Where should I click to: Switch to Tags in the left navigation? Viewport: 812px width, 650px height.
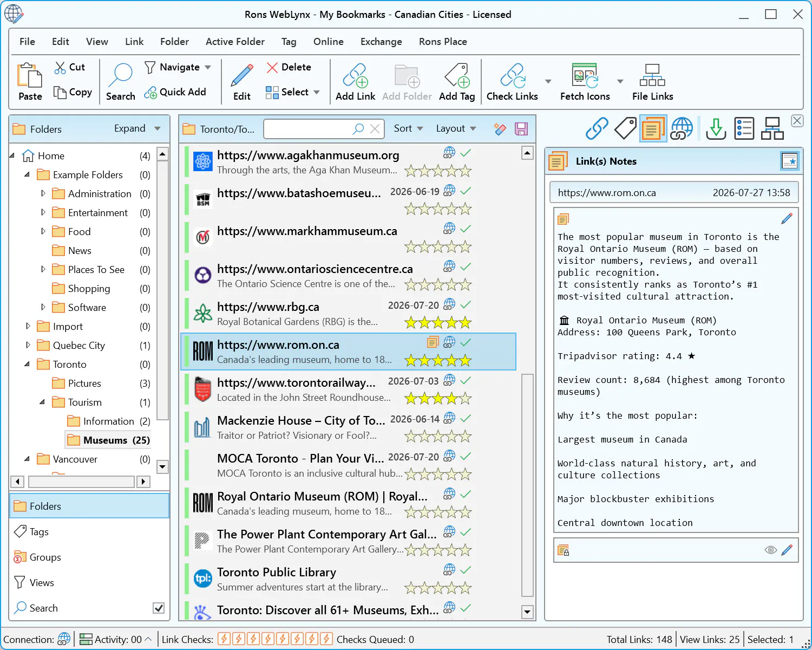click(x=90, y=532)
